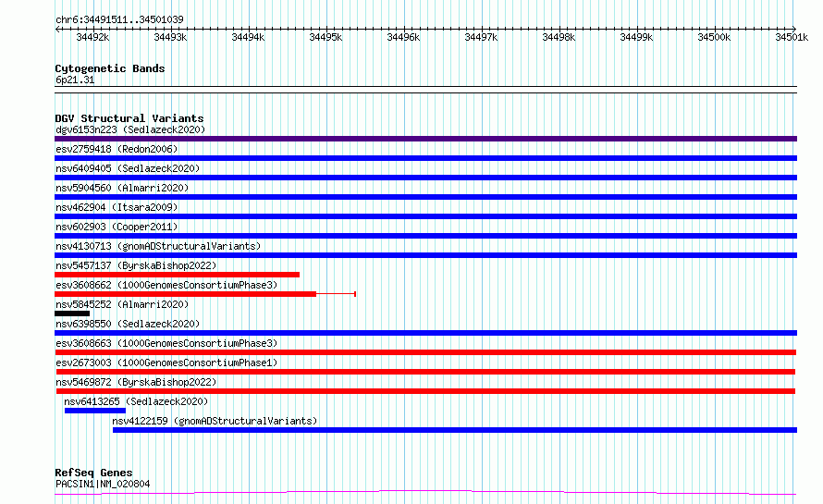Select the nsv5469872 (ByrskaBishop2022) label
Viewport: 823px width, 504px height.
pyautogui.click(x=136, y=382)
